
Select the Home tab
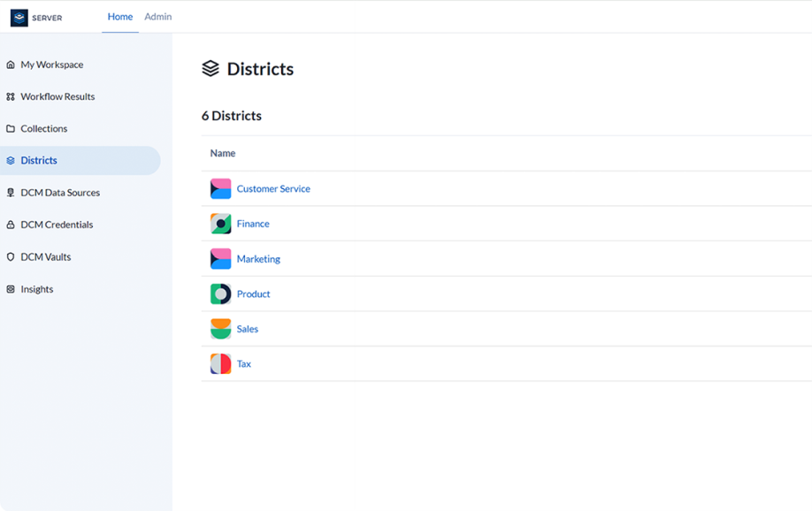click(x=120, y=16)
